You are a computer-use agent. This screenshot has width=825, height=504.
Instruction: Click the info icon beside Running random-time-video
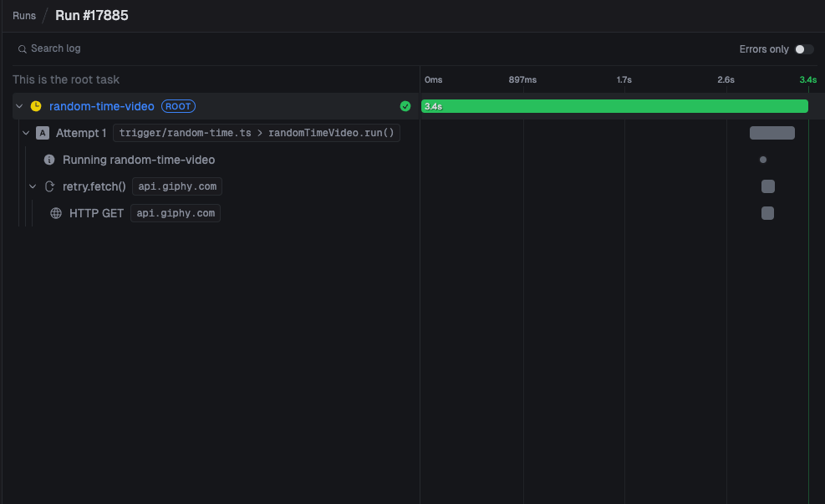pos(49,160)
